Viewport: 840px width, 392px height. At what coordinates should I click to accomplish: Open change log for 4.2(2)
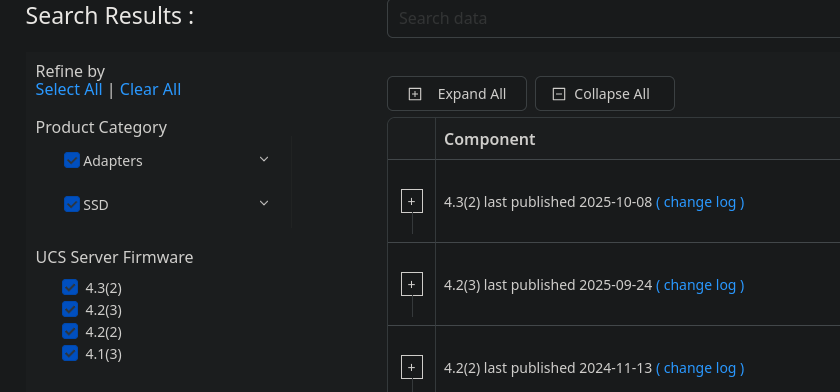[700, 368]
